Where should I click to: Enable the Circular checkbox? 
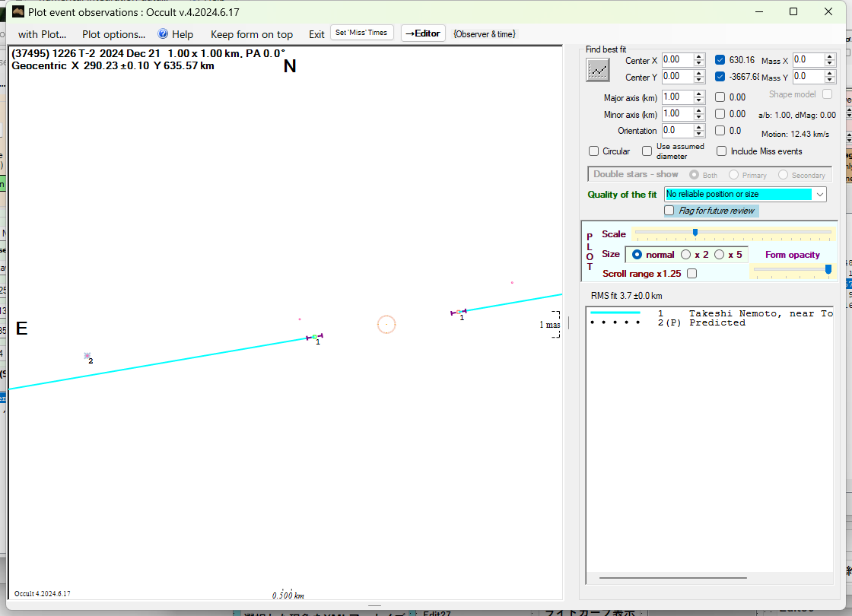594,151
